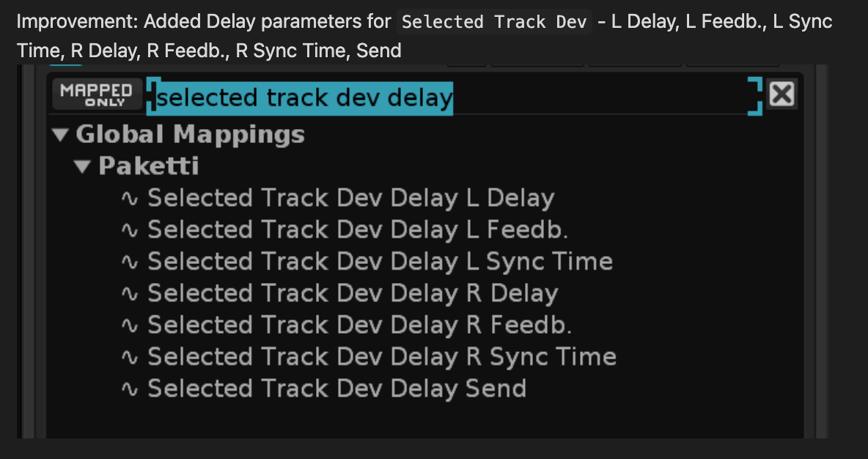868x459 pixels.
Task: Click the wave icon beside L Sync Time
Action: 130,262
